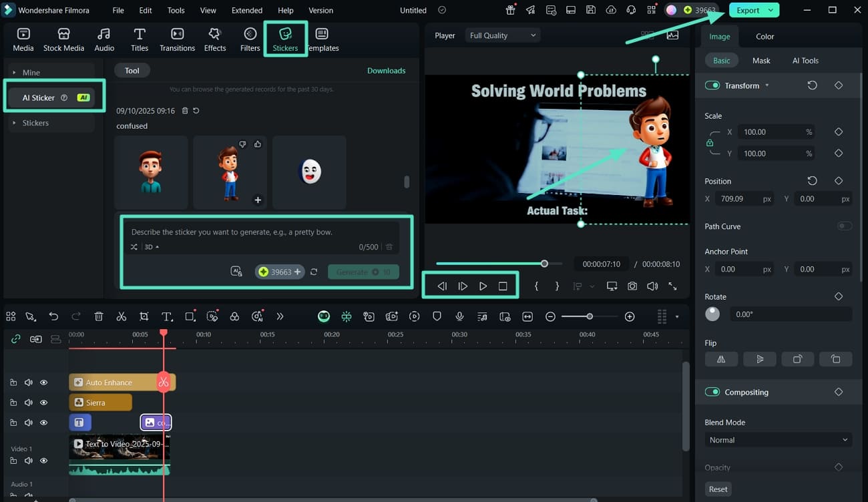
Task: Click the shuffle icon in the sticker prompt box
Action: [x=134, y=247]
